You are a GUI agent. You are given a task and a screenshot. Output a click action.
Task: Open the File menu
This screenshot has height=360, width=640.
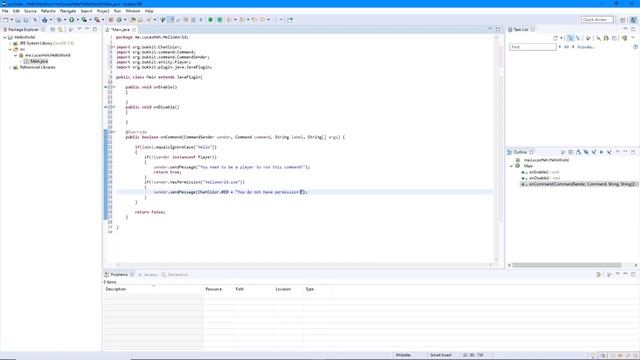pyautogui.click(x=5, y=11)
